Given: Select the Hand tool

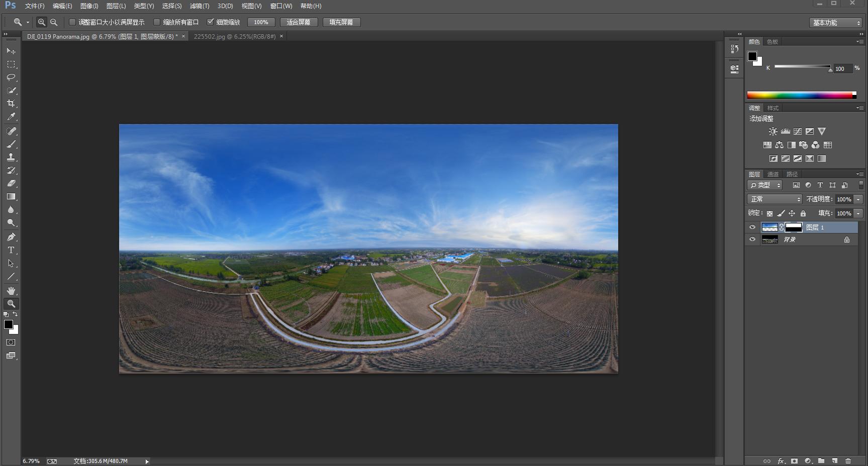Looking at the screenshot, I should click(11, 291).
